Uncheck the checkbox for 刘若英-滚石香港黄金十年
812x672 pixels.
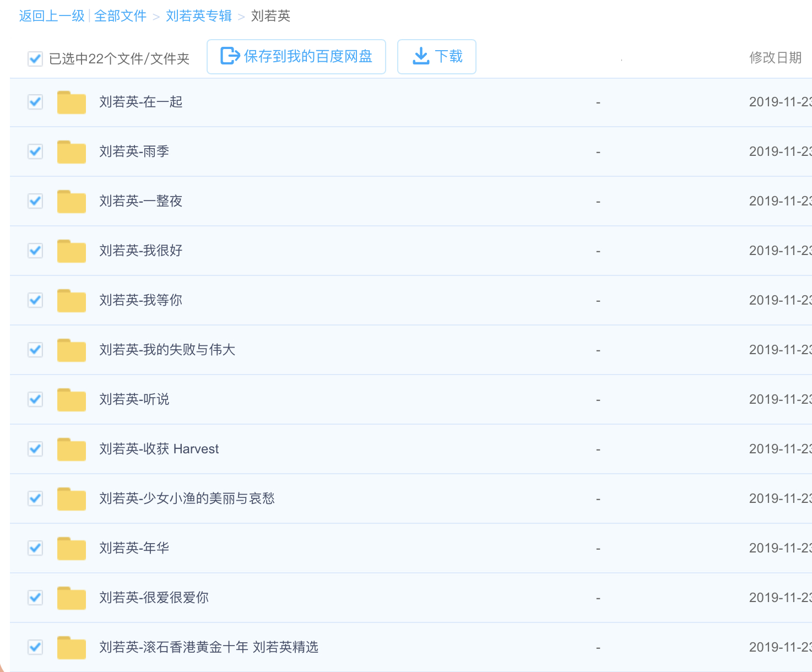[35, 647]
